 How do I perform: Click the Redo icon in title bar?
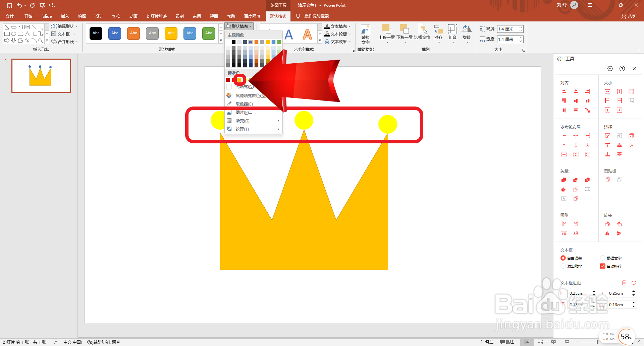(32, 5)
